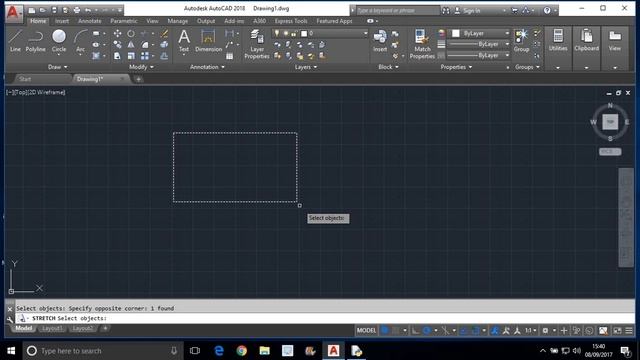Open Chrome from the taskbar
This screenshot has height=360, width=640.
tap(242, 351)
